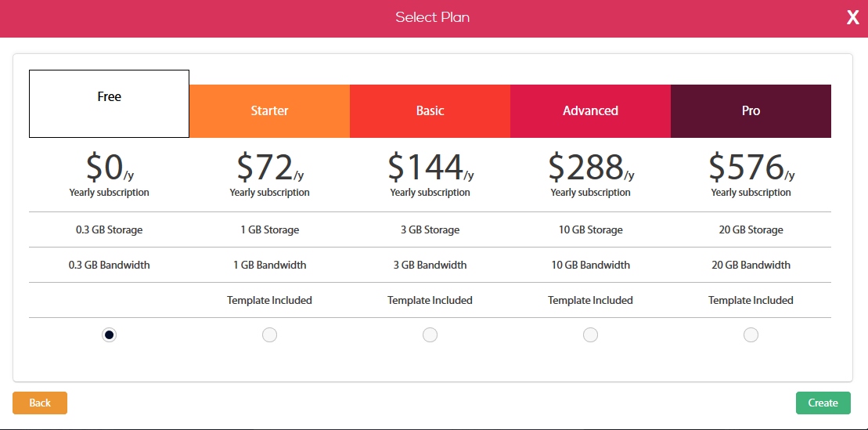Enable the Advanced plan radio button

click(590, 335)
